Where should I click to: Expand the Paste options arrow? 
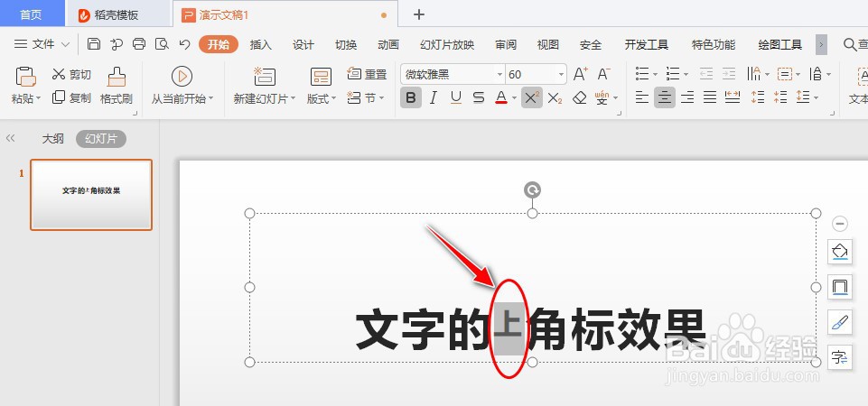(x=38, y=99)
